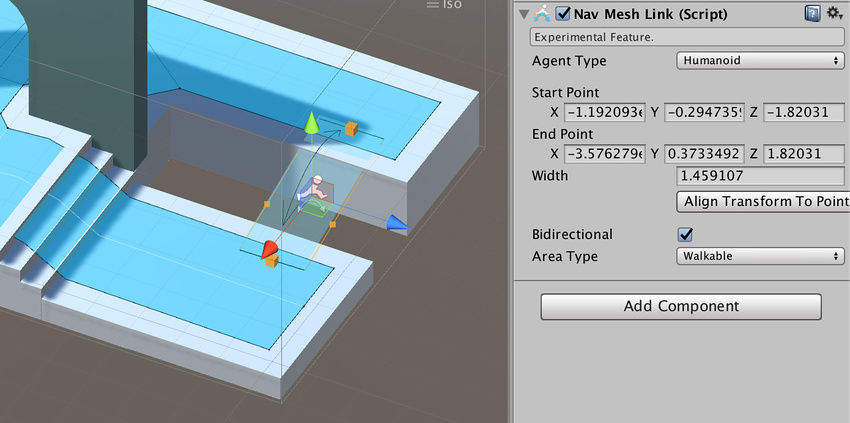The width and height of the screenshot is (850, 423).
Task: Disable the Nav Mesh Link component checkbox
Action: tap(563, 14)
